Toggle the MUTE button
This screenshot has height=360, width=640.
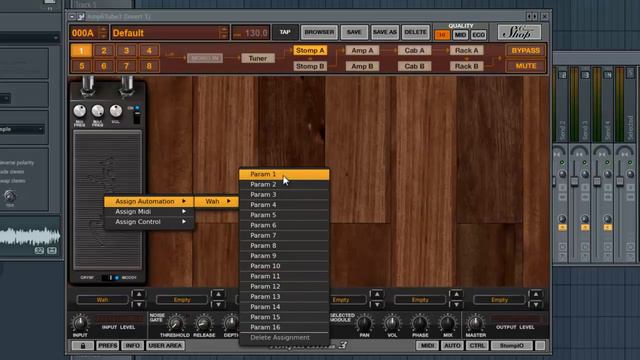click(x=526, y=66)
